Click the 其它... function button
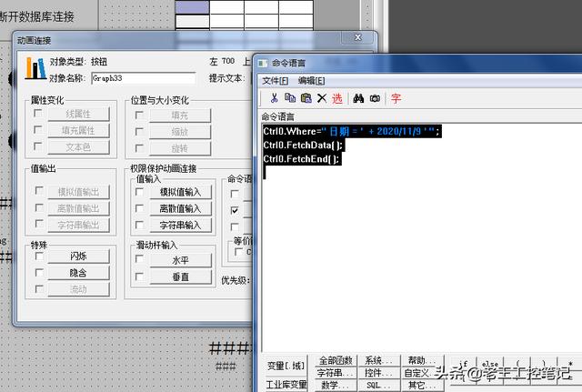The image size is (582, 392). pyautogui.click(x=423, y=385)
